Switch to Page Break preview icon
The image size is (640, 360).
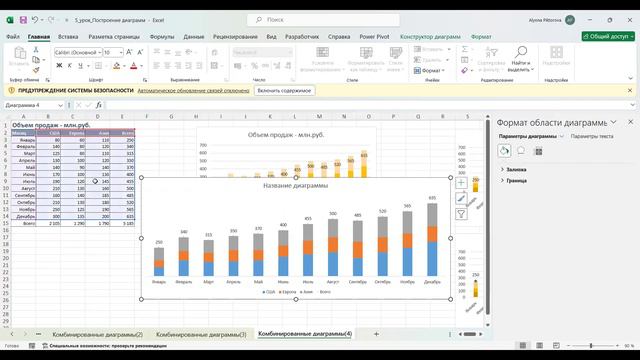556,346
